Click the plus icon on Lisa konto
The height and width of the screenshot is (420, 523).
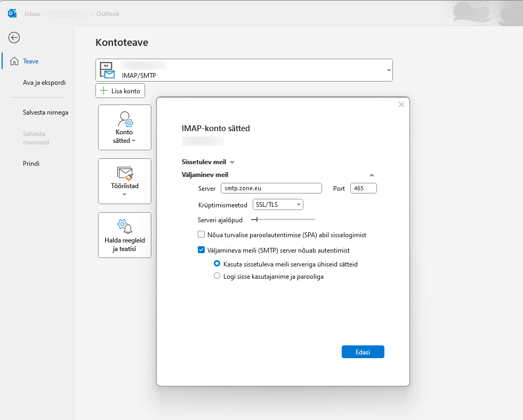[x=104, y=91]
